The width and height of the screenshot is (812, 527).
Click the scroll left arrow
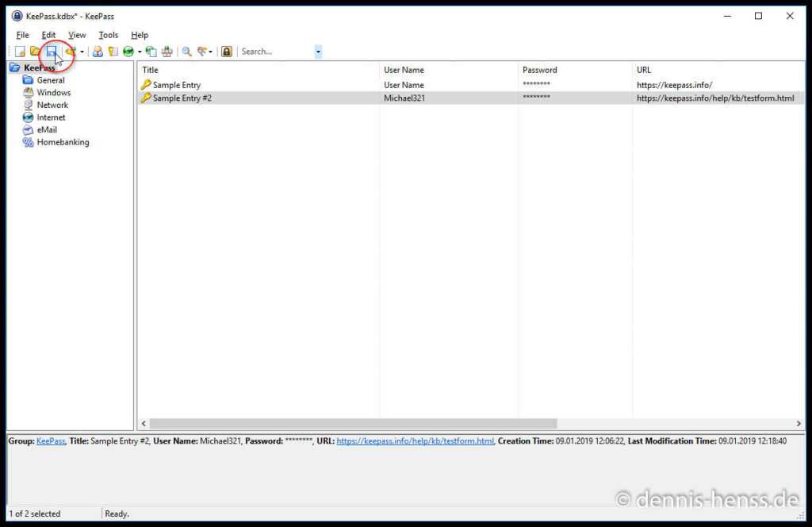pyautogui.click(x=144, y=423)
